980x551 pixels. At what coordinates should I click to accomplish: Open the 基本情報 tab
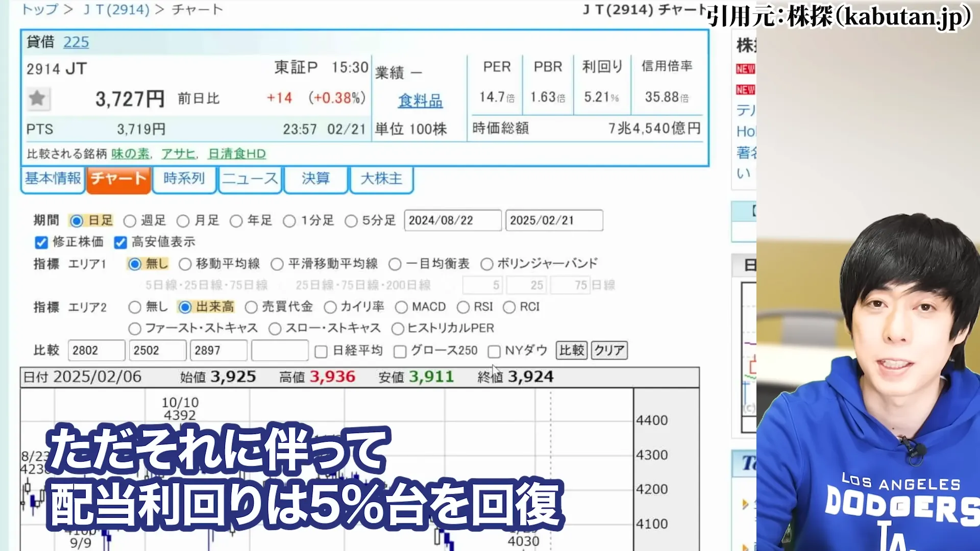coord(53,179)
